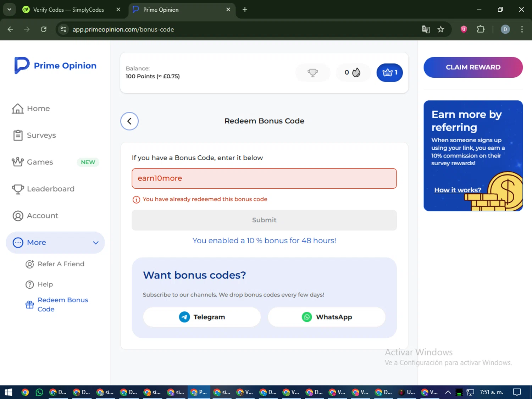Click the Want bonus codes? heading
The height and width of the screenshot is (399, 532).
coord(194,275)
